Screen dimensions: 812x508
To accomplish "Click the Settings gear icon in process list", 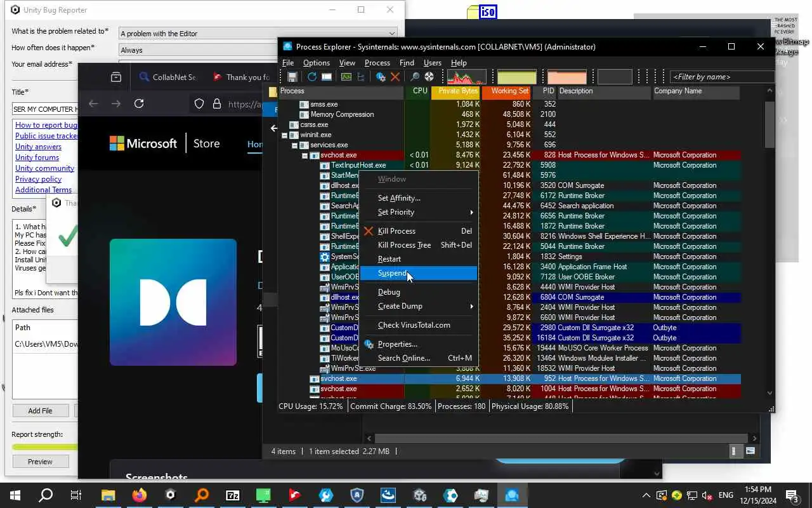I will click(x=325, y=257).
